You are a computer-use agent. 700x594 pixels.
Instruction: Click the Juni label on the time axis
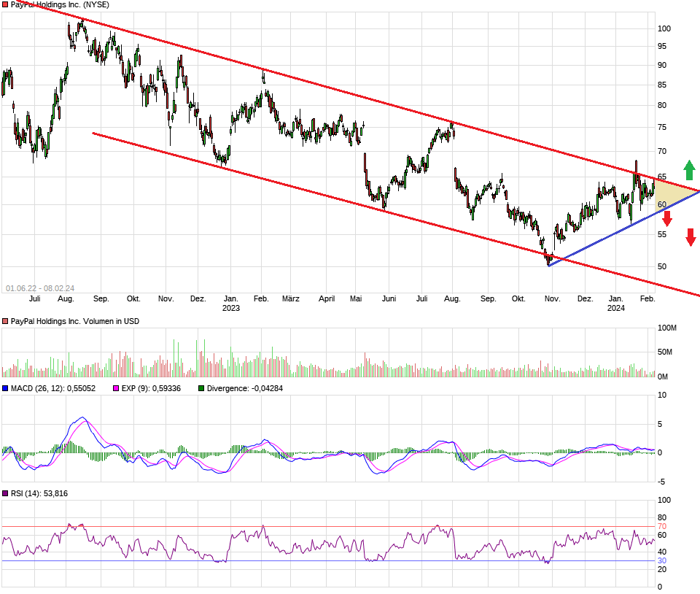click(389, 298)
